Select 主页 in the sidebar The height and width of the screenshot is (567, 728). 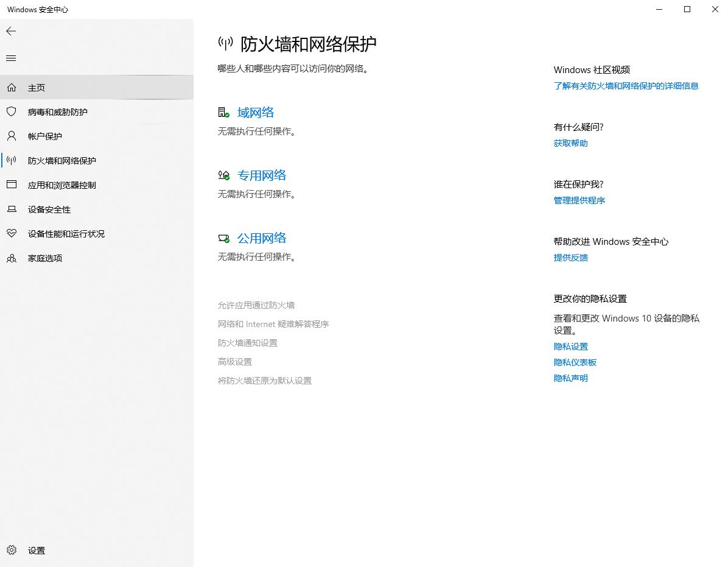tap(37, 87)
